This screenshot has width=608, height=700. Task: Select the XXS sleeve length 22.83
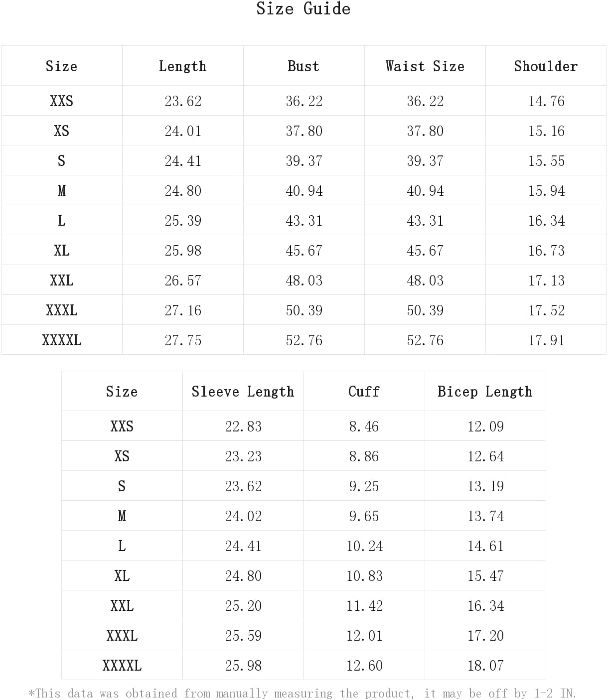pos(243,426)
